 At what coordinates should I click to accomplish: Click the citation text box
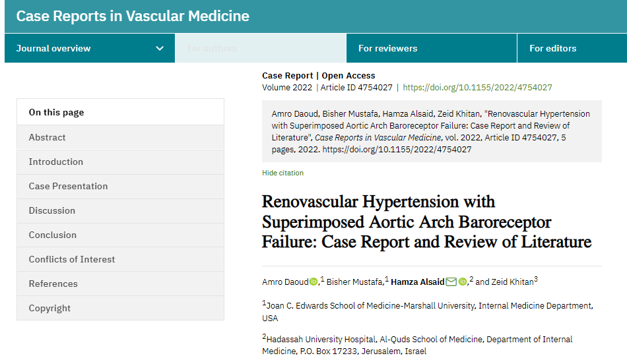[x=432, y=131]
